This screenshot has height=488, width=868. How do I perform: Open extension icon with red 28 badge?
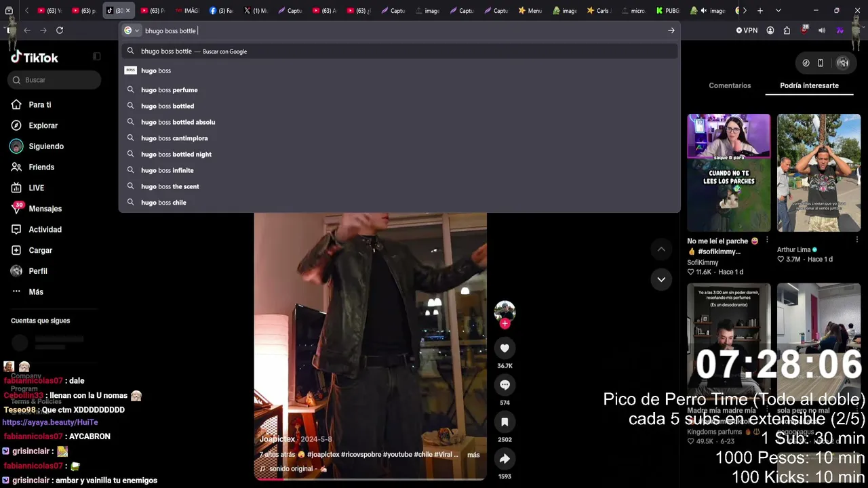click(804, 30)
